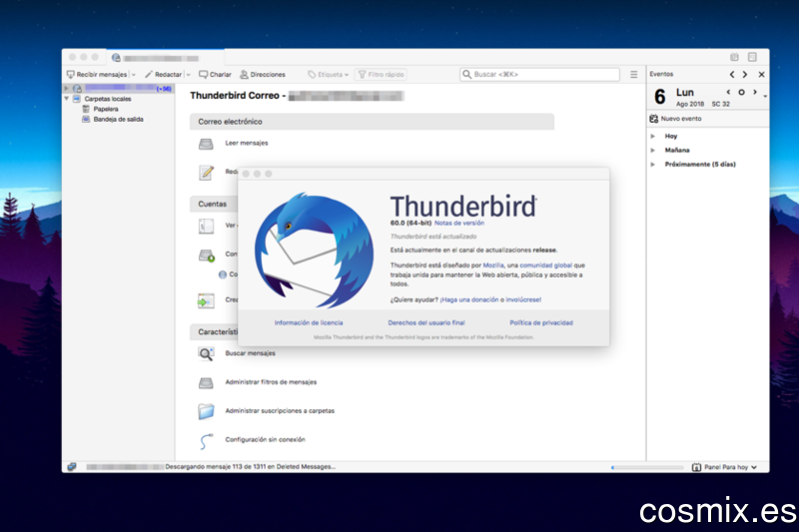799x532 pixels.
Task: Open Buscar mensajes link
Action: [251, 352]
